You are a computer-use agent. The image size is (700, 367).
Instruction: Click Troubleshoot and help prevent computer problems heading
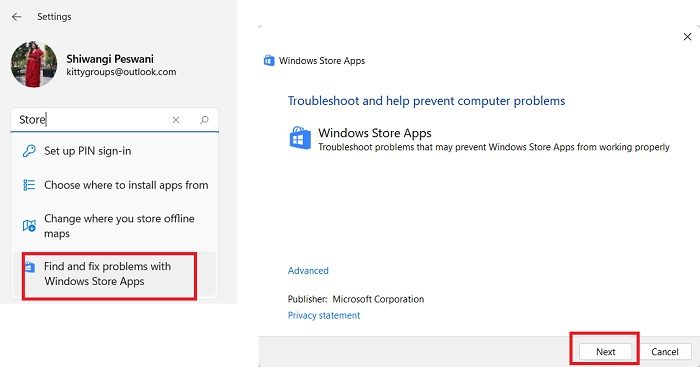426,101
